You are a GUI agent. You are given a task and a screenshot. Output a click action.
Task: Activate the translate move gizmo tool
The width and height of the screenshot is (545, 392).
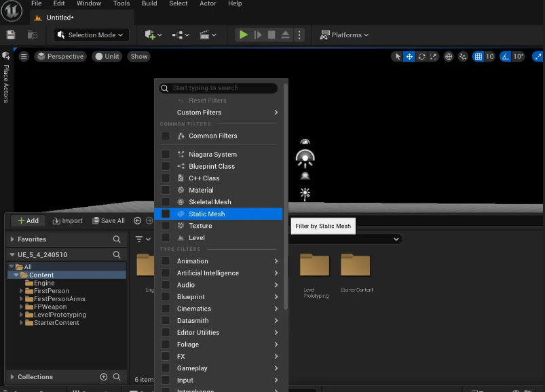click(x=409, y=56)
